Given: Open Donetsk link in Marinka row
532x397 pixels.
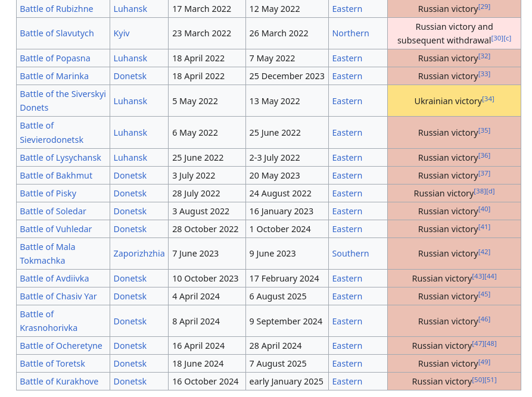Looking at the screenshot, I should (x=130, y=76).
